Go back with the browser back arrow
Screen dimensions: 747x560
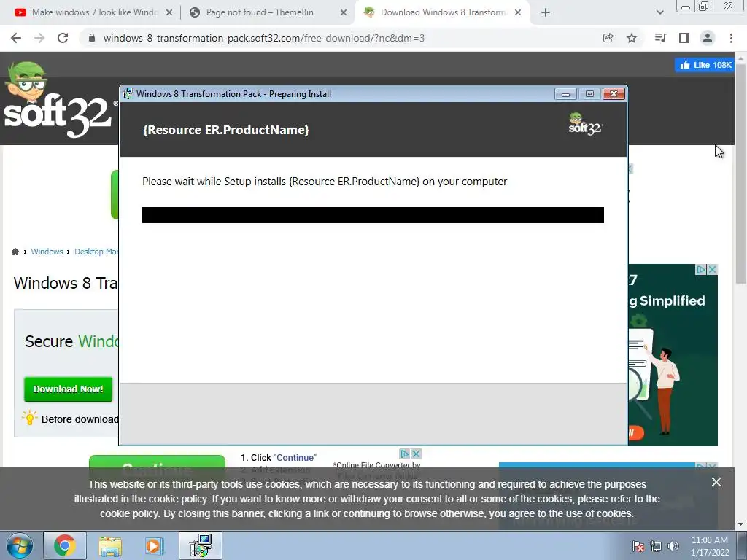tap(16, 38)
